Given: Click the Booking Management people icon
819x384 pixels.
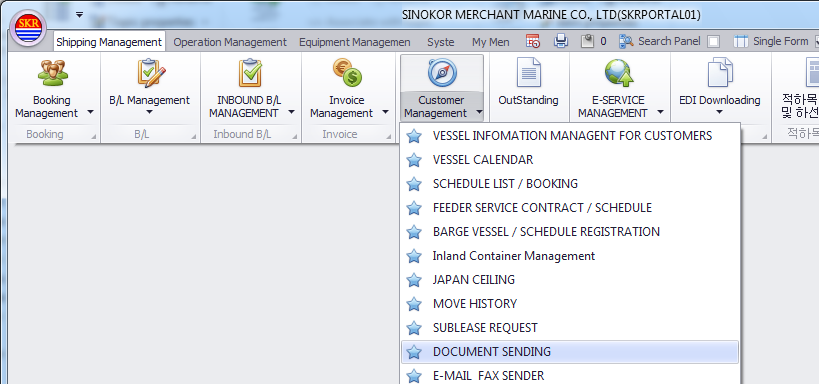Looking at the screenshot, I should tap(52, 73).
